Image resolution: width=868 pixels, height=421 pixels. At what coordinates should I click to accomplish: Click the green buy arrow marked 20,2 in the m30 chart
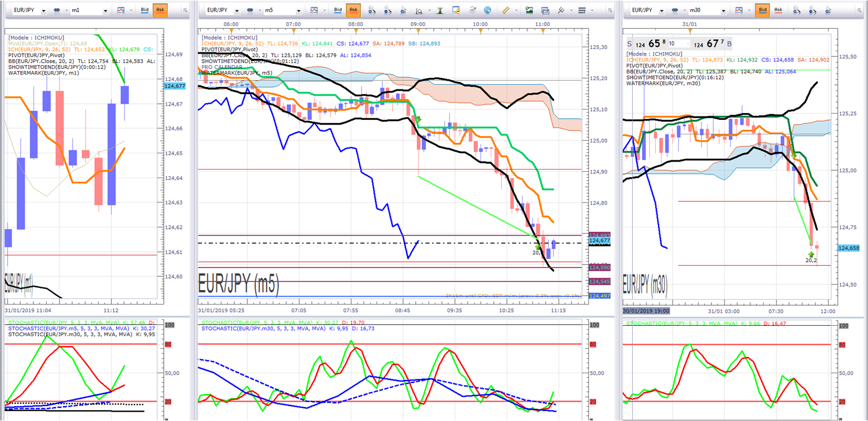811,254
